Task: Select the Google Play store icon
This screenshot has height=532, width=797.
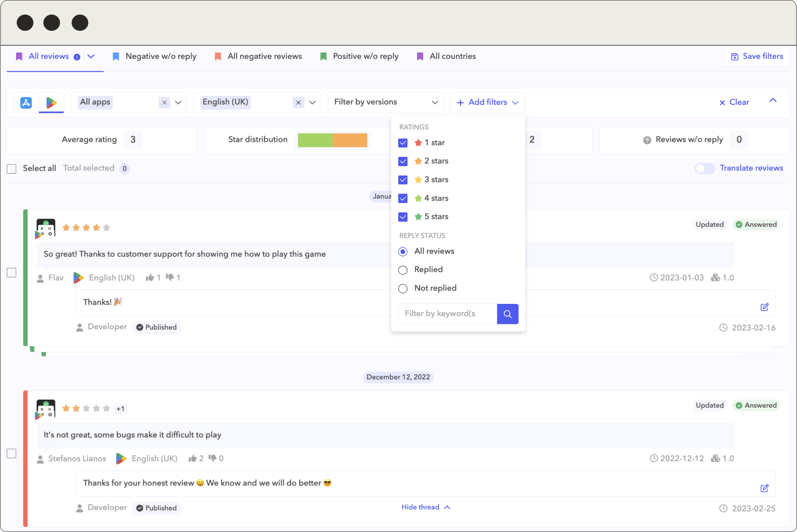Action: [52, 102]
